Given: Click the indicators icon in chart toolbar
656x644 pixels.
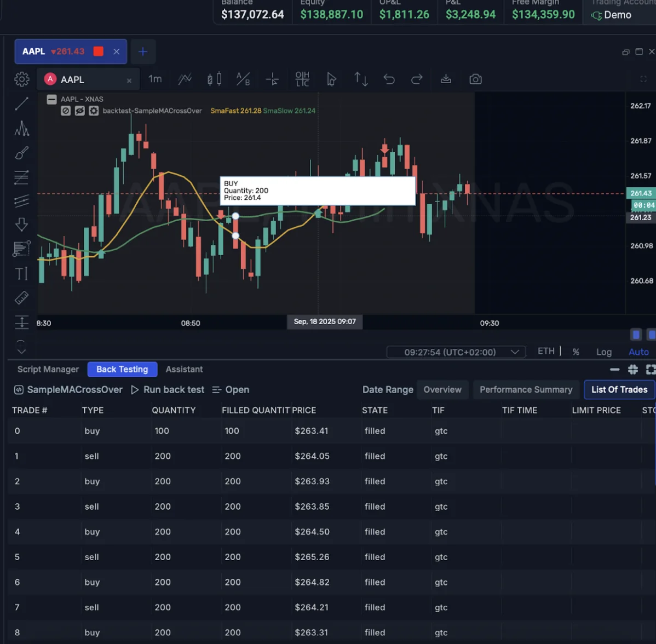Looking at the screenshot, I should pos(185,79).
